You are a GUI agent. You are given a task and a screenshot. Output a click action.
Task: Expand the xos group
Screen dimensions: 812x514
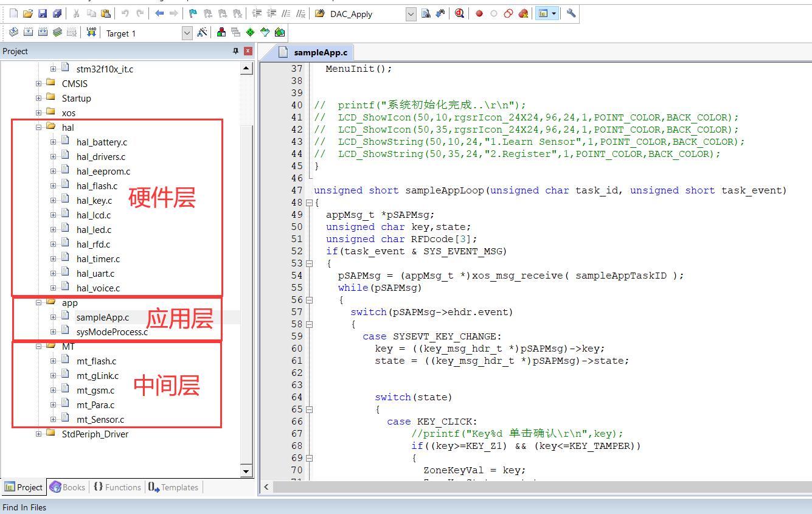pyautogui.click(x=39, y=113)
